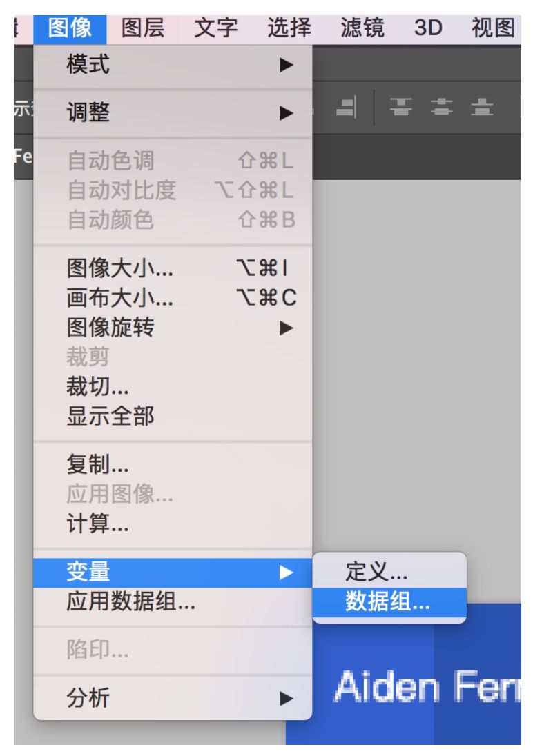Open the 滤镜 menu
Image resolution: width=533 pixels, height=756 pixels.
[x=362, y=28]
